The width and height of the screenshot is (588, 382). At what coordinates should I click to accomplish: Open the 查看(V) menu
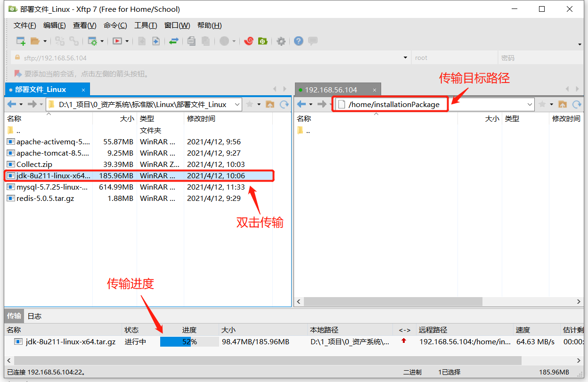pos(85,25)
